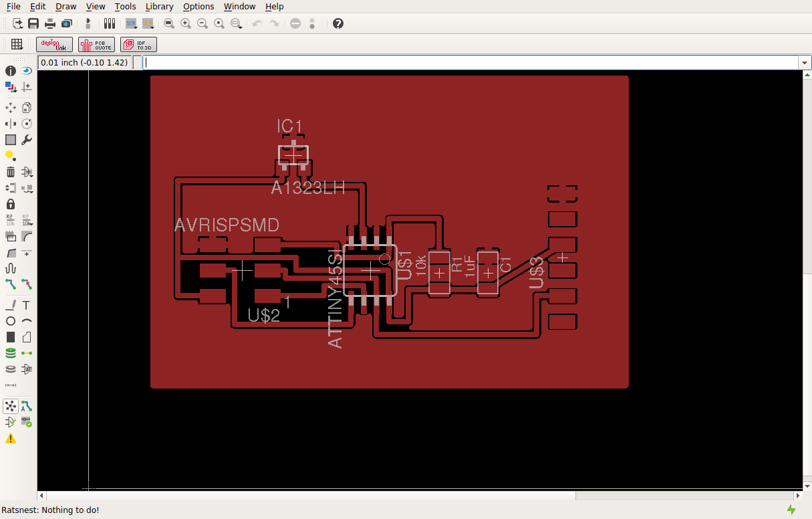The height and width of the screenshot is (519, 812).
Task: Select the Delete trash can tool
Action: [11, 172]
